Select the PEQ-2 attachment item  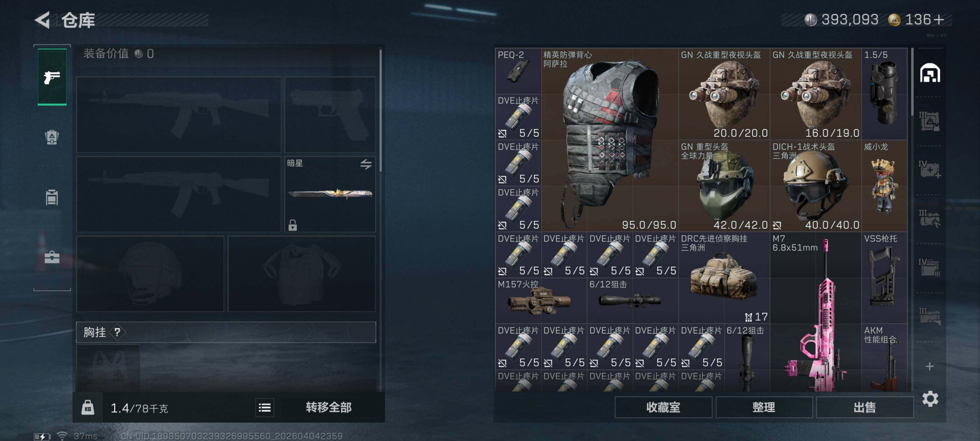[518, 71]
